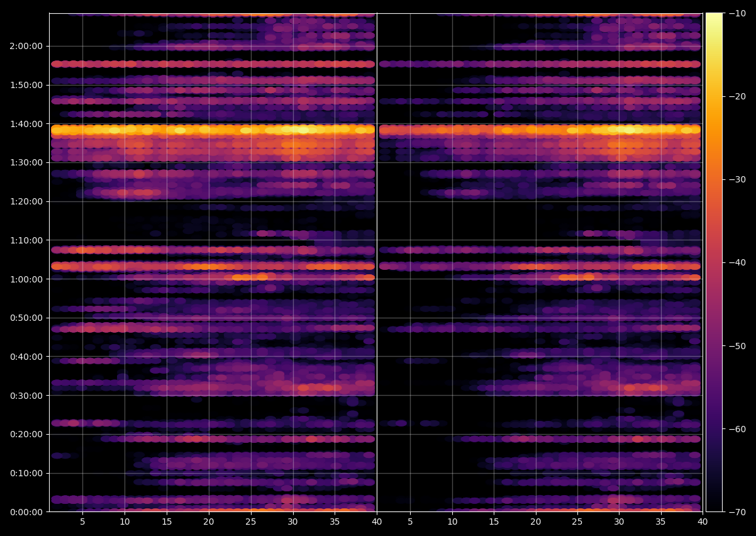This screenshot has height=536, width=756.
Task: Select the 0:40:00 time axis label
Action: coord(26,357)
